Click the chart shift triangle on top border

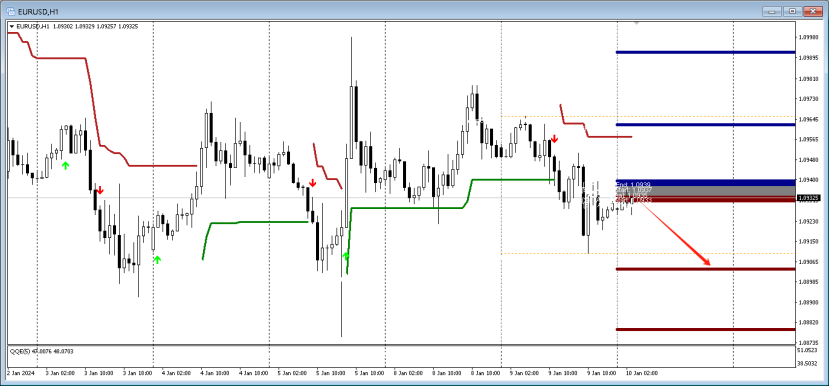pyautogui.click(x=637, y=23)
